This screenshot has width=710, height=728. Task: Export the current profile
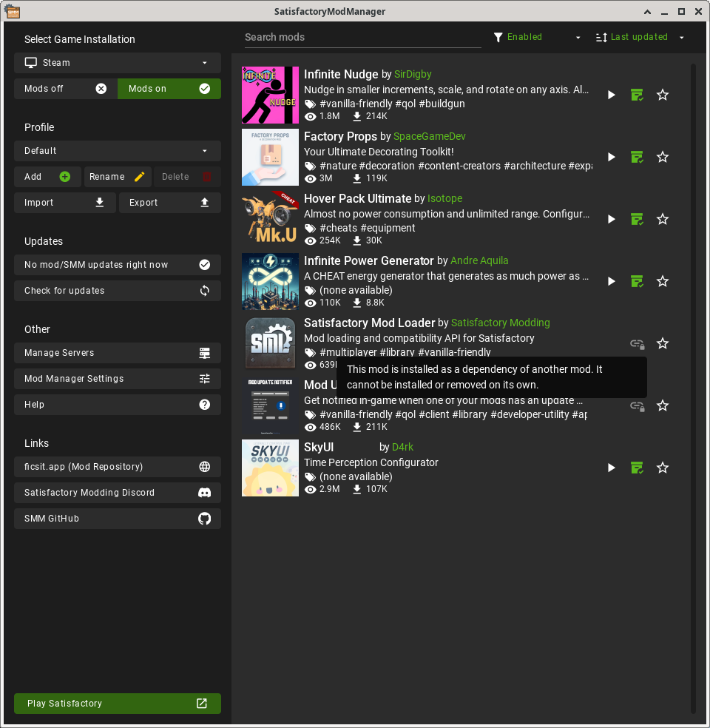click(x=170, y=203)
